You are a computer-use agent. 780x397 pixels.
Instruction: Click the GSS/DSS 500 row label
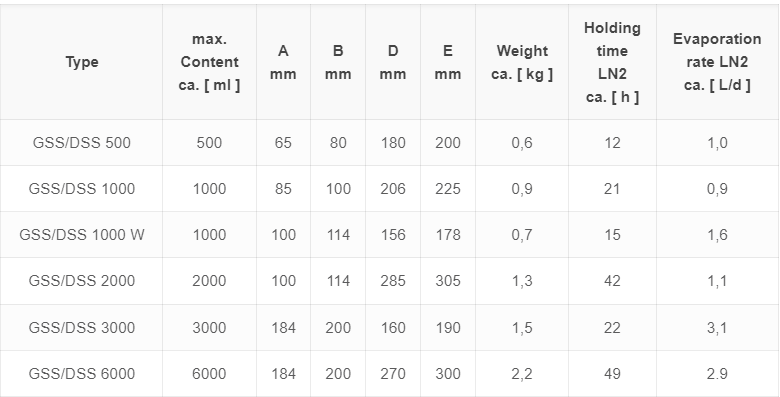point(82,143)
